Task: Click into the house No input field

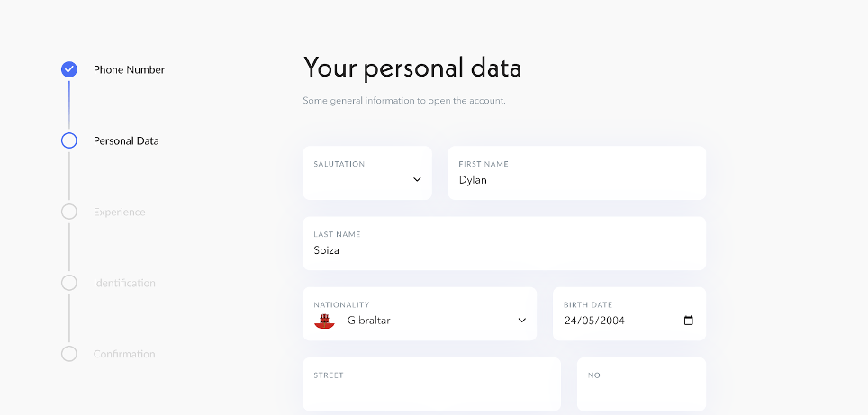Action: [642, 384]
